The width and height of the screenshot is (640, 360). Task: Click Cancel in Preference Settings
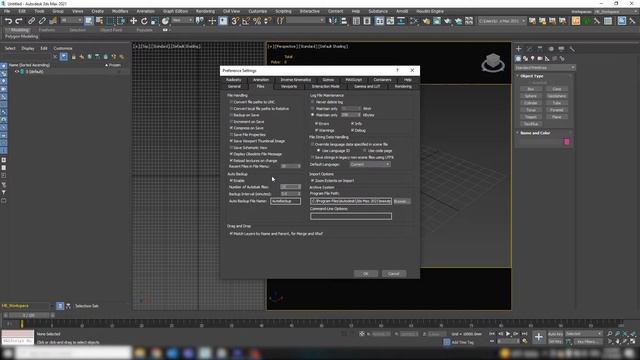click(x=394, y=274)
